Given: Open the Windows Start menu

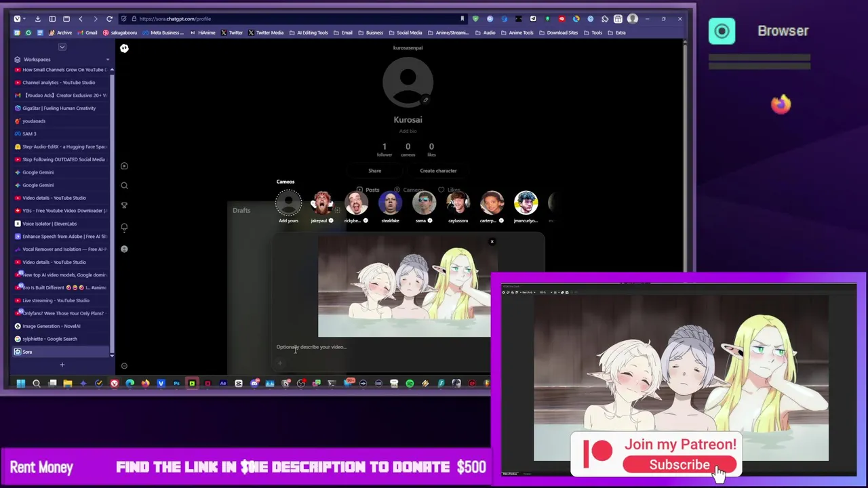Looking at the screenshot, I should pyautogui.click(x=21, y=384).
